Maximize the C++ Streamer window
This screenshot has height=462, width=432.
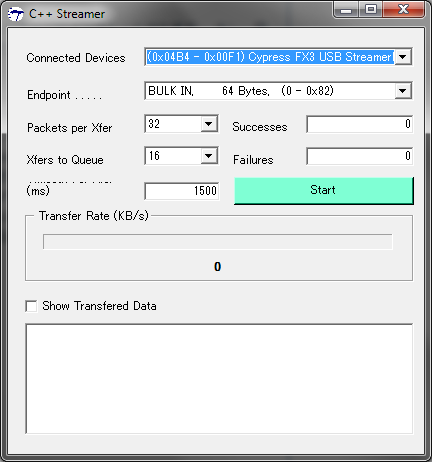(x=371, y=9)
